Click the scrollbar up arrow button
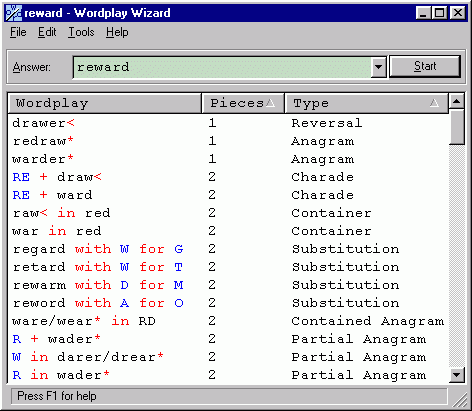The height and width of the screenshot is (411, 472). [x=457, y=101]
